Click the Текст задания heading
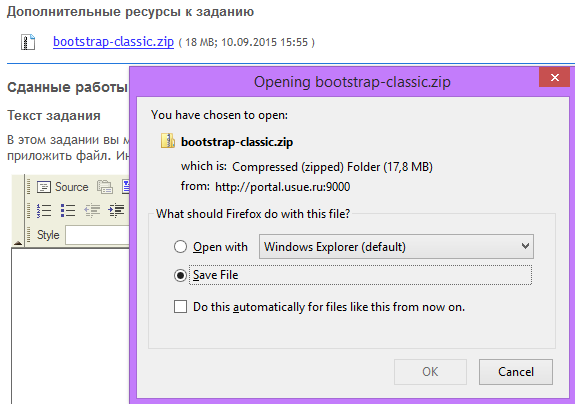Image resolution: width=575 pixels, height=404 pixels. (x=54, y=115)
